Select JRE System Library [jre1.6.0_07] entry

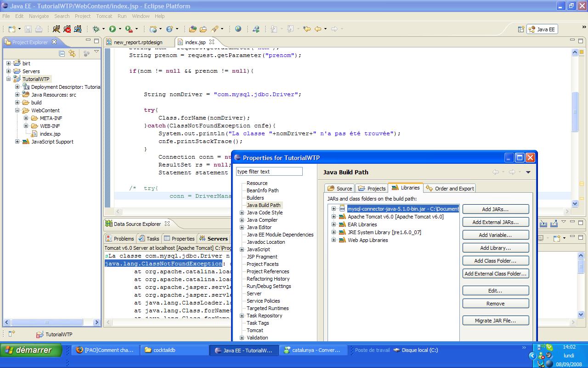[x=384, y=232]
